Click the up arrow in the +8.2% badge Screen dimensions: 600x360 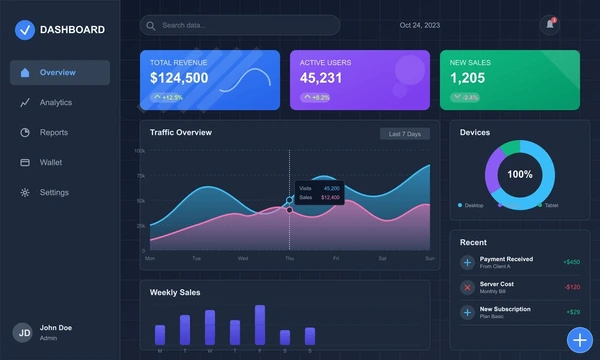tap(307, 97)
